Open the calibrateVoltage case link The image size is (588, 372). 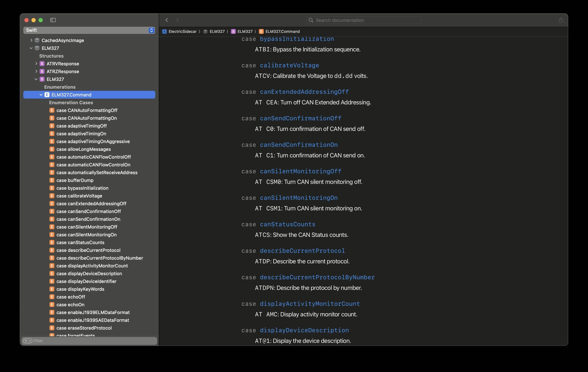point(289,65)
